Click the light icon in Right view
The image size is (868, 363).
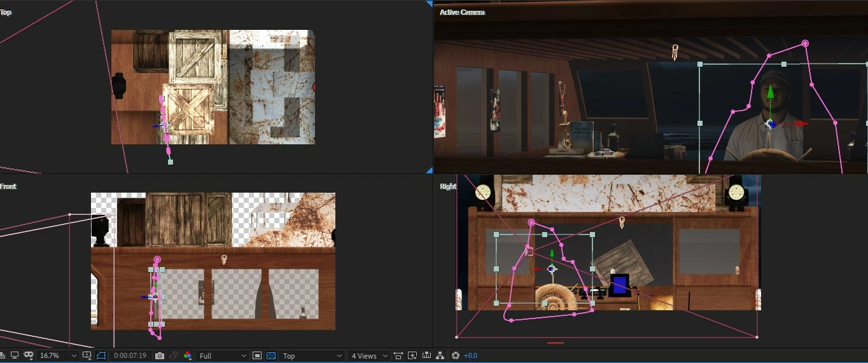click(622, 222)
